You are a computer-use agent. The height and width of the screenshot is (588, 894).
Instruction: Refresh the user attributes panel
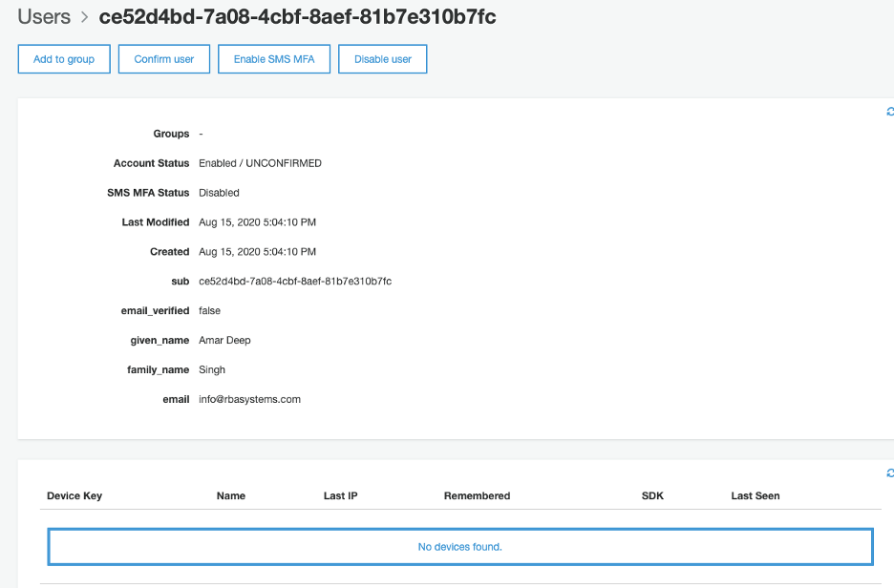pos(889,111)
